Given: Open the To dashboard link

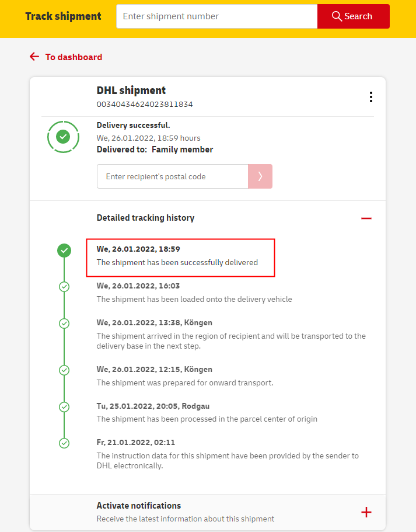Looking at the screenshot, I should pos(74,57).
